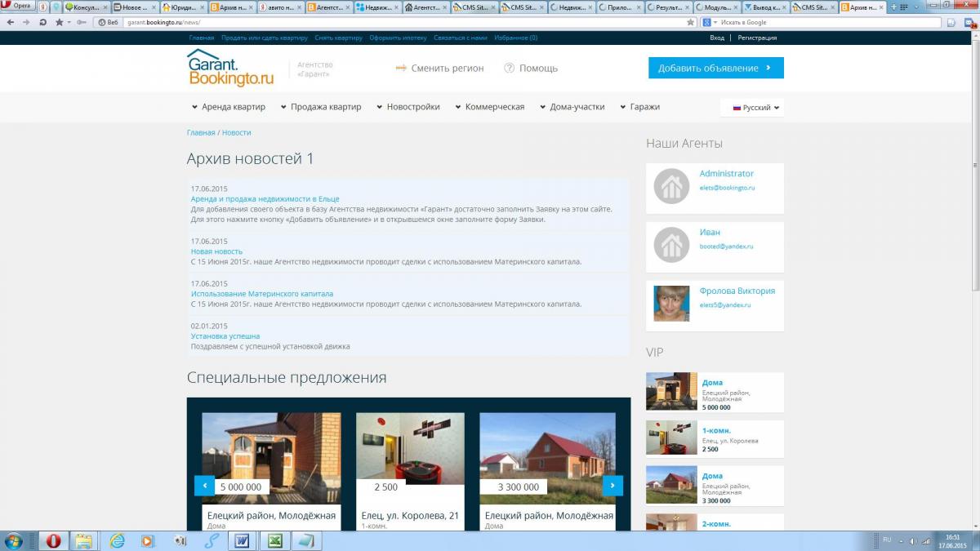This screenshot has height=551, width=980.
Task: Open Opera from the taskbar
Action: [x=53, y=540]
